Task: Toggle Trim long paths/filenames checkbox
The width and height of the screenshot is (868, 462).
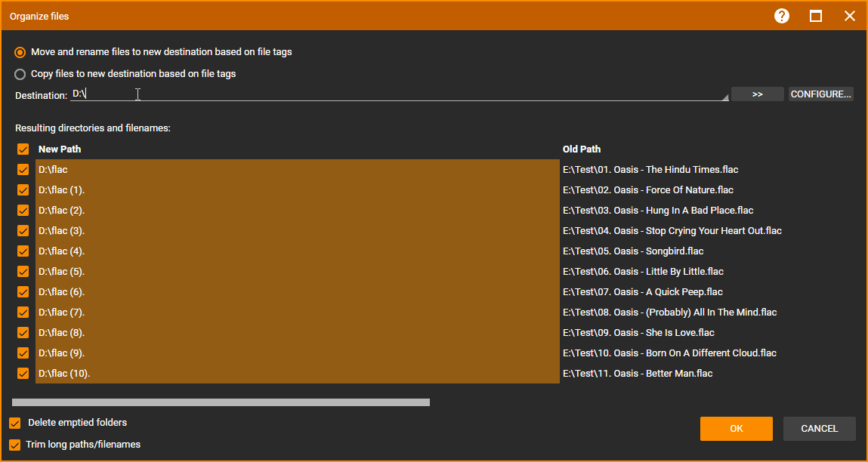Action: click(15, 445)
